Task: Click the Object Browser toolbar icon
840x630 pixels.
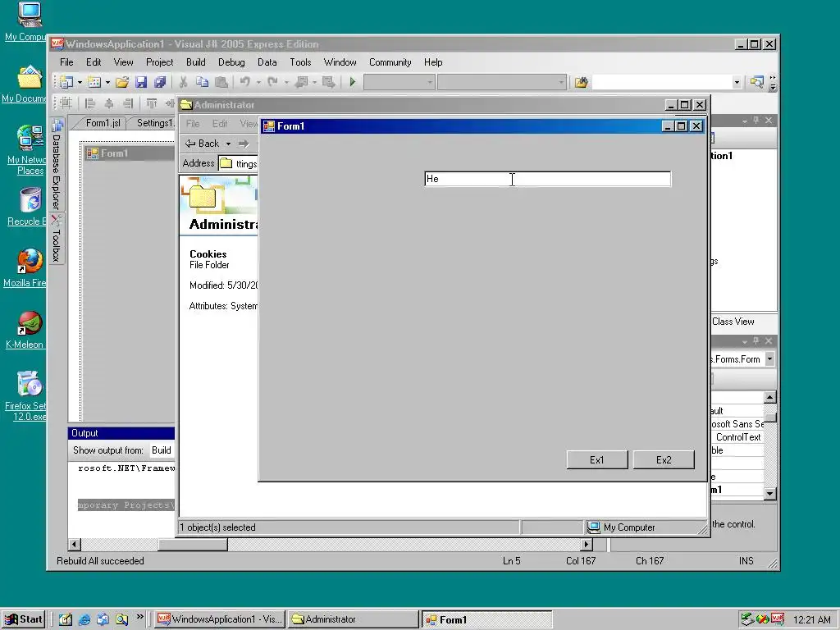Action: click(756, 82)
